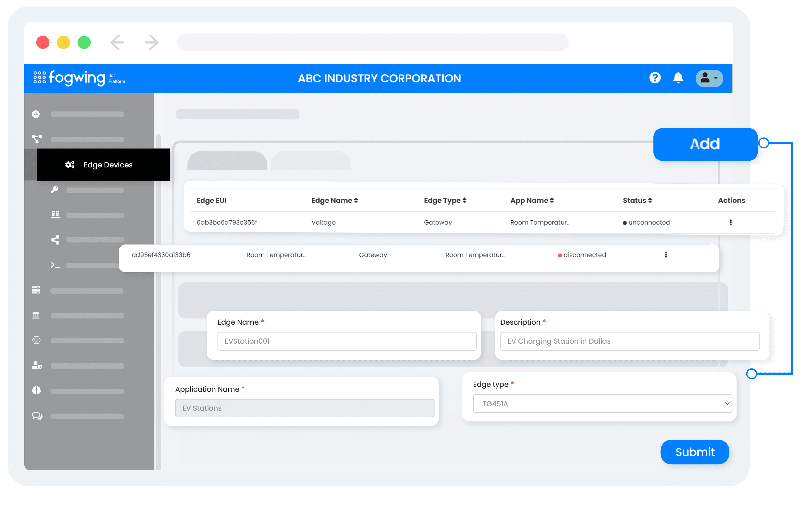Click the help question mark icon
The image size is (812, 511).
[655, 78]
